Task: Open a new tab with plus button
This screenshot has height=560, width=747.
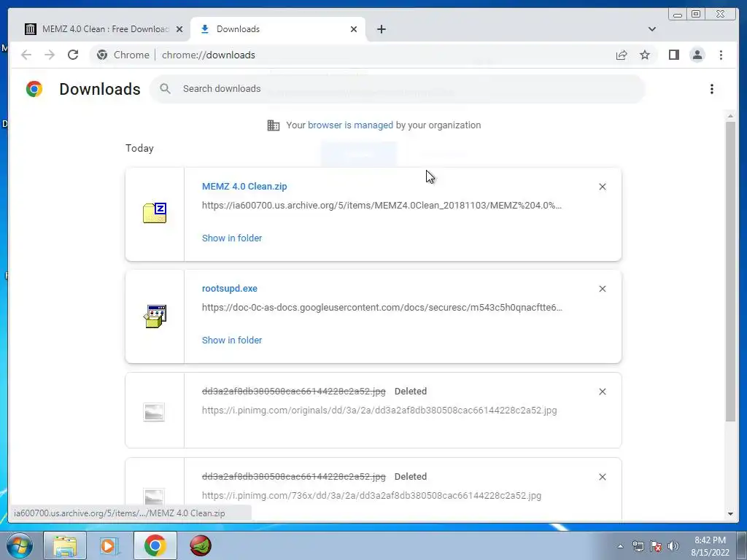Action: (381, 29)
